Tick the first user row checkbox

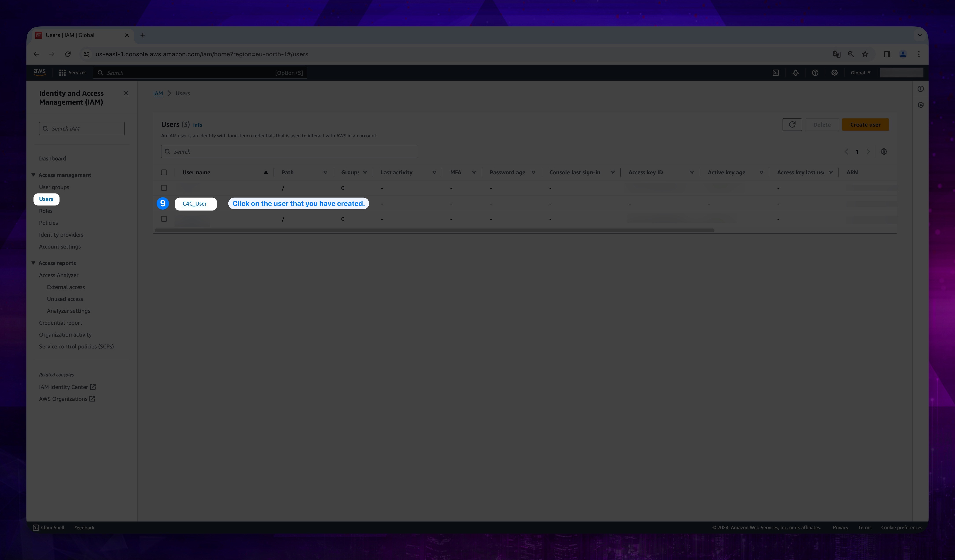(x=164, y=188)
